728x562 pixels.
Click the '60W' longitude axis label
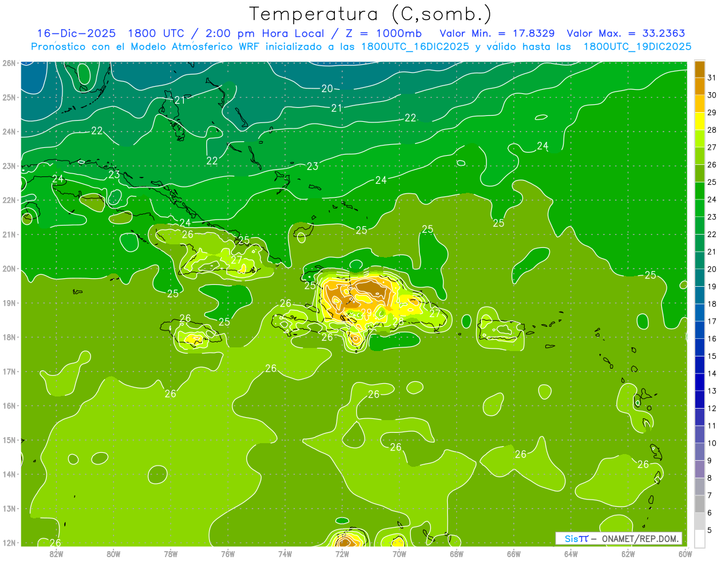tap(686, 554)
